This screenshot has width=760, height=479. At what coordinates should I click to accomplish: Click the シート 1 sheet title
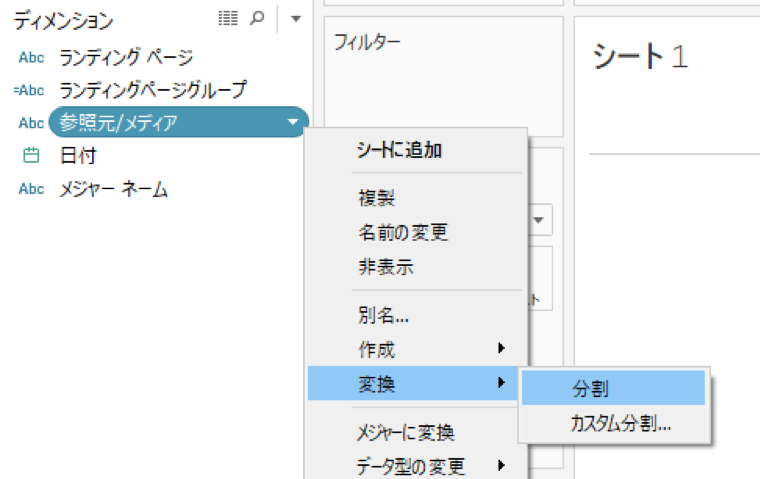point(640,57)
